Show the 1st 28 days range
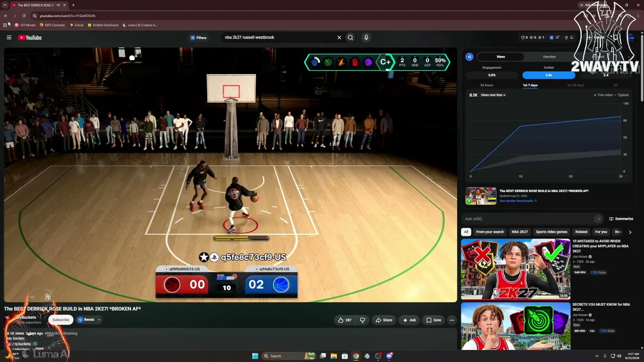The image size is (644, 362). [x=576, y=85]
